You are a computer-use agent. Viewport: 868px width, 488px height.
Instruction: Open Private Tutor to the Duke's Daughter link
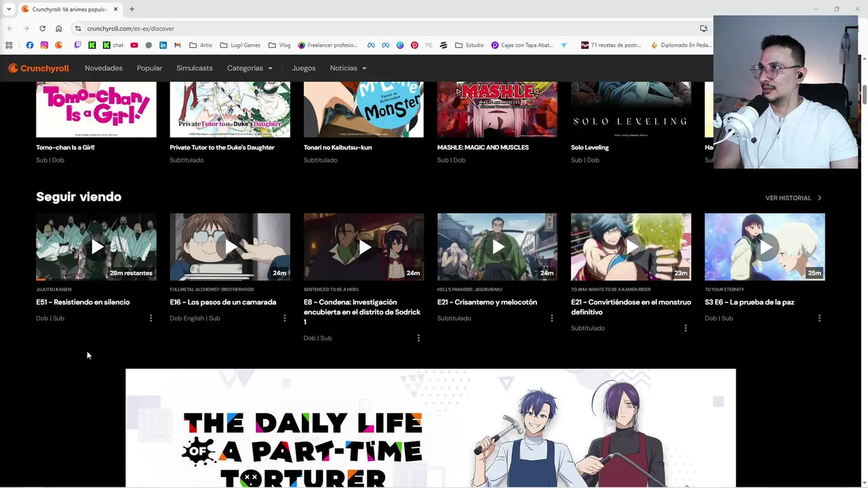222,147
